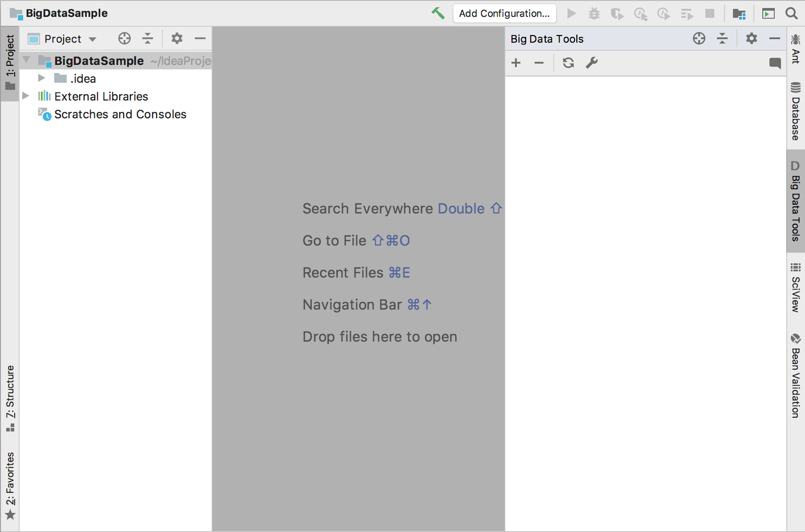Open Project view settings gear icon
The image size is (805, 532).
coord(177,39)
